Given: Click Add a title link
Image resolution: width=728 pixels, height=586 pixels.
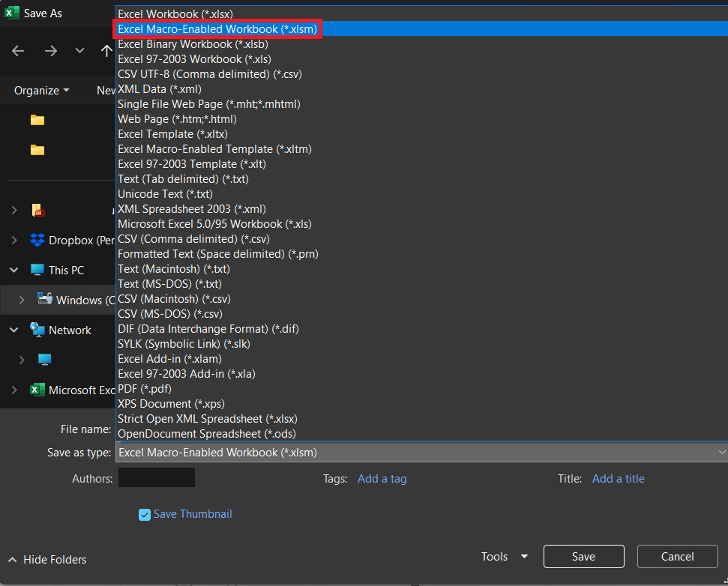Looking at the screenshot, I should tap(619, 479).
